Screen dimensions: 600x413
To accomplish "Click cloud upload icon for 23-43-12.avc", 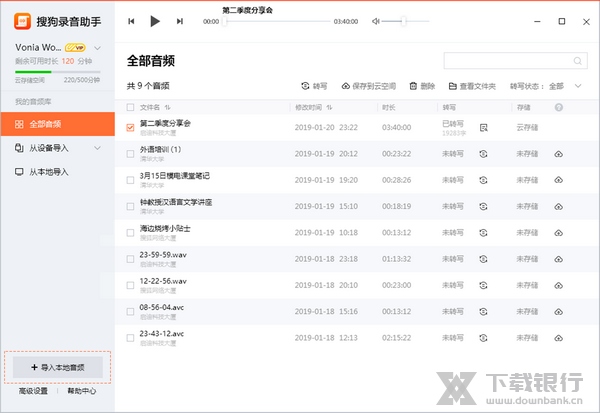I will 558,335.
